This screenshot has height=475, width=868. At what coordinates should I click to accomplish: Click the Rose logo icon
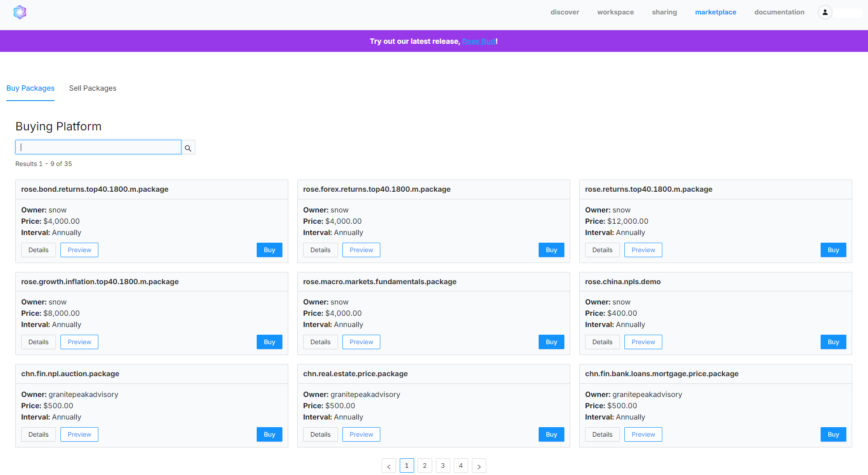tap(20, 12)
